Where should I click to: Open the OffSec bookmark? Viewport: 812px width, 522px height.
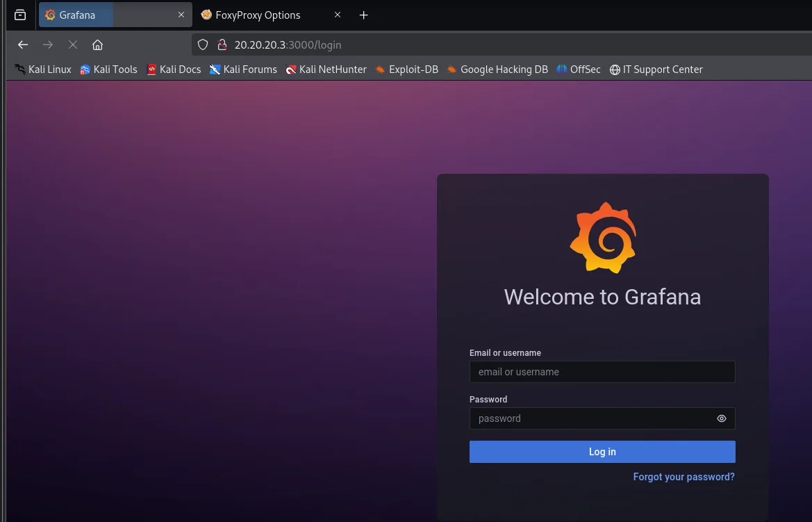pyautogui.click(x=579, y=70)
